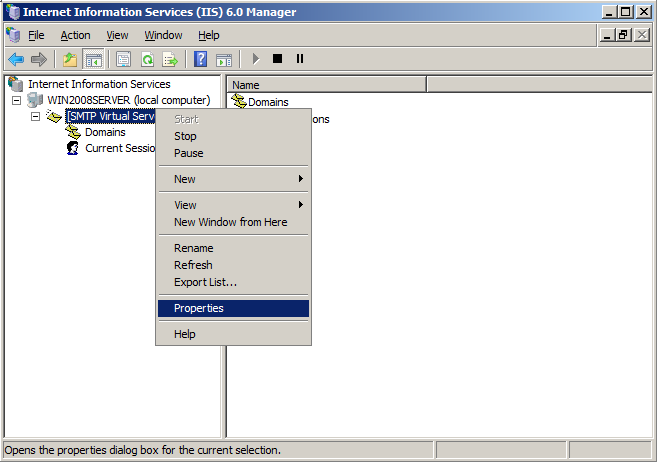
Task: Open the Properties toolbar icon
Action: pyautogui.click(x=123, y=59)
